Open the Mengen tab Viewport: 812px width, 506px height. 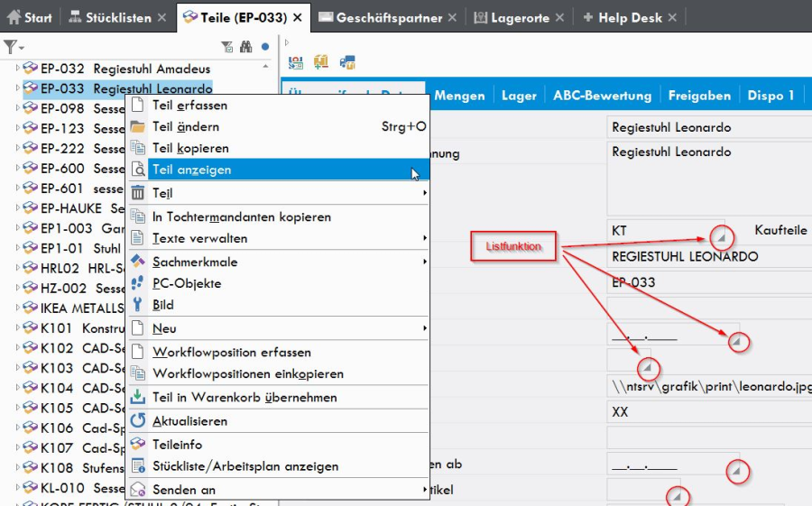[460, 96]
